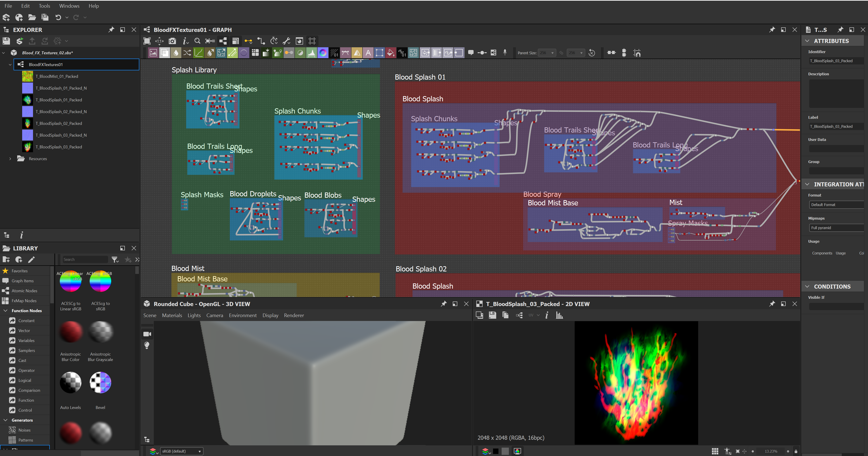Screen dimensions: 868x456
Task: Open the Windows menu
Action: [69, 6]
